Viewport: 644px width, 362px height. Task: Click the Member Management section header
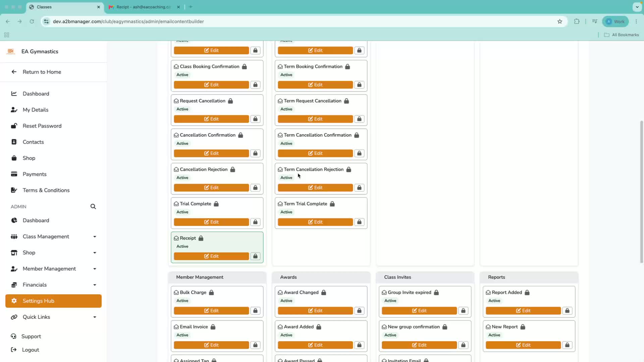[217, 277]
